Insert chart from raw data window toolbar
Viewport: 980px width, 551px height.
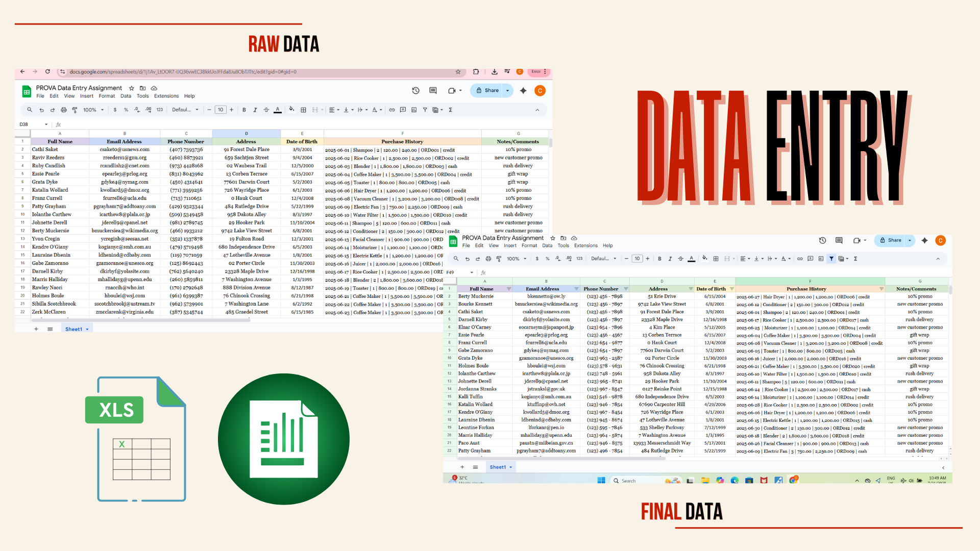tap(413, 110)
